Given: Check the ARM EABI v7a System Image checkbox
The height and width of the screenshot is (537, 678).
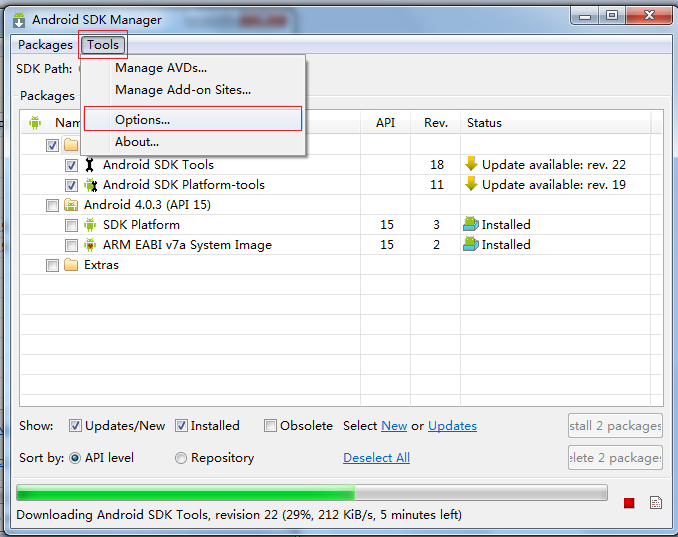Looking at the screenshot, I should [x=71, y=245].
